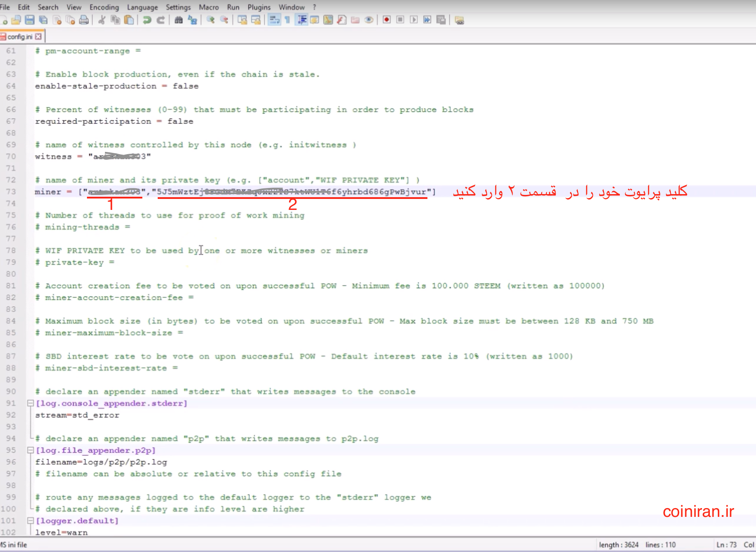The width and height of the screenshot is (756, 552).
Task: Open Folder as Workspace icon
Action: tap(355, 20)
